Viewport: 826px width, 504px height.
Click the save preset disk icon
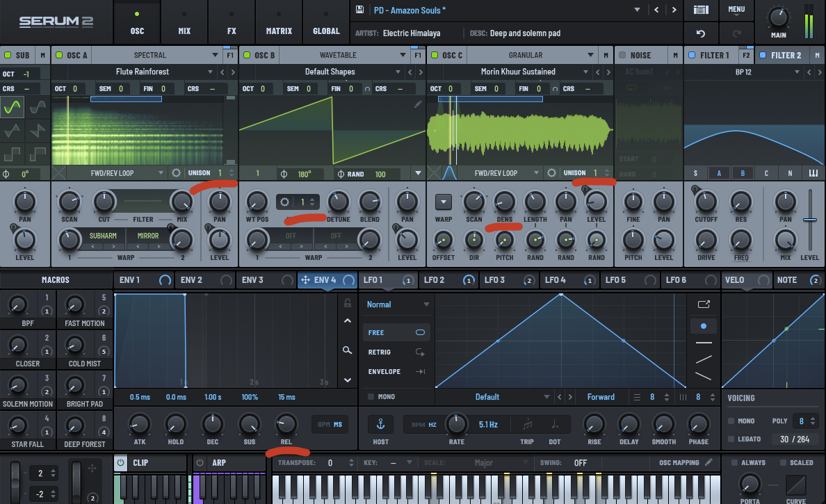point(359,10)
